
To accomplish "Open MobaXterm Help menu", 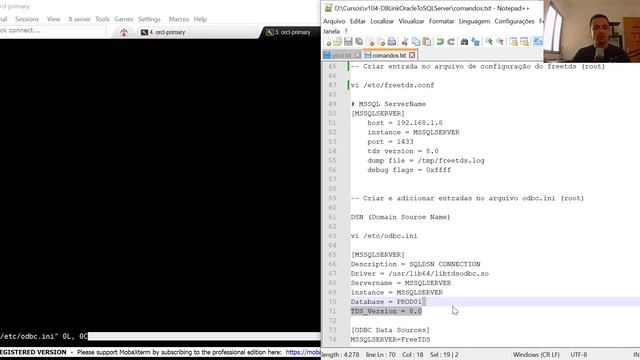I will point(200,19).
